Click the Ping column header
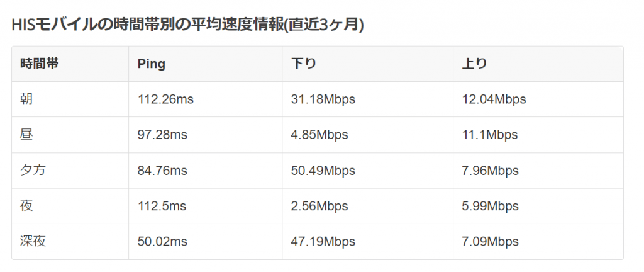The width and height of the screenshot is (644, 272). (x=152, y=64)
